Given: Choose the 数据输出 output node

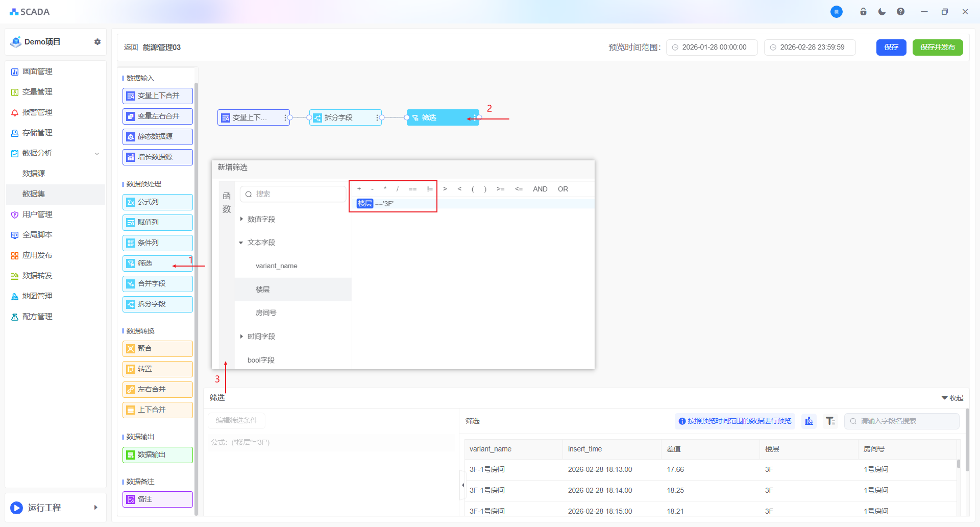Looking at the screenshot, I should (x=157, y=455).
